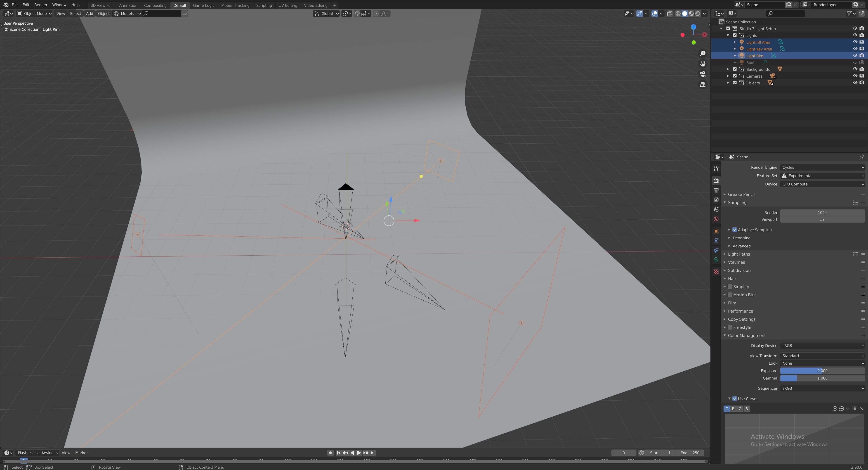Screen dimensions: 868x470
Task: Play the animation forward
Action: [x=359, y=453]
